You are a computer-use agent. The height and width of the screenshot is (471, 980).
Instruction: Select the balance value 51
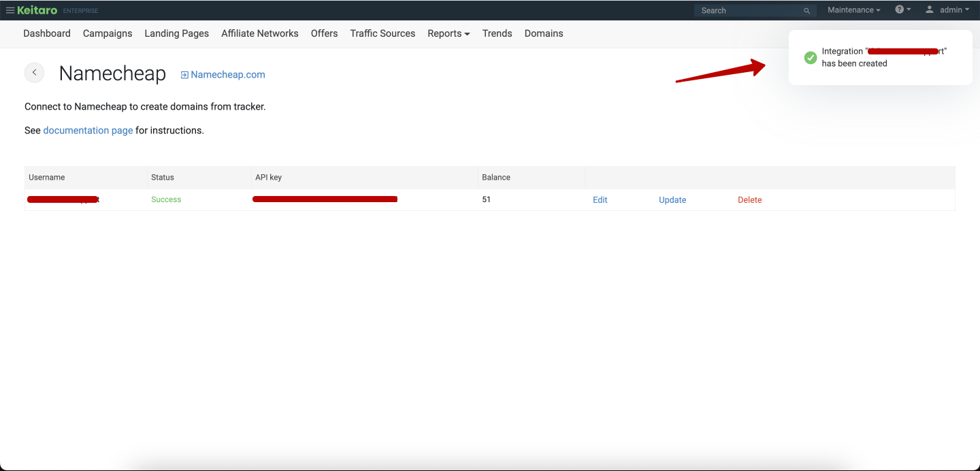(x=487, y=199)
